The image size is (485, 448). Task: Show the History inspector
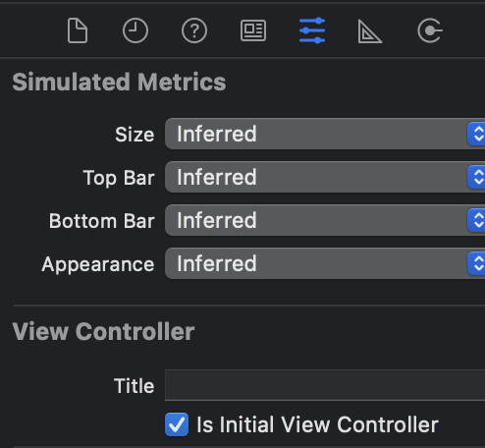135,30
